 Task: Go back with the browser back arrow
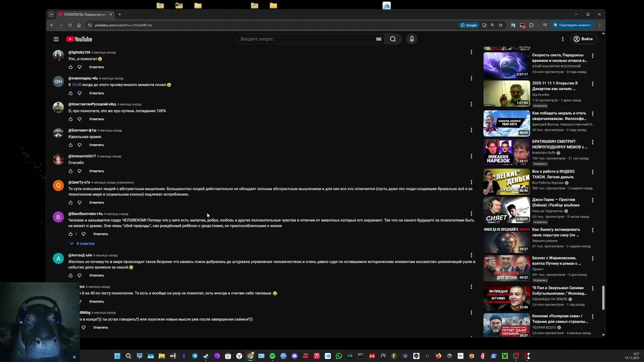coord(51,25)
